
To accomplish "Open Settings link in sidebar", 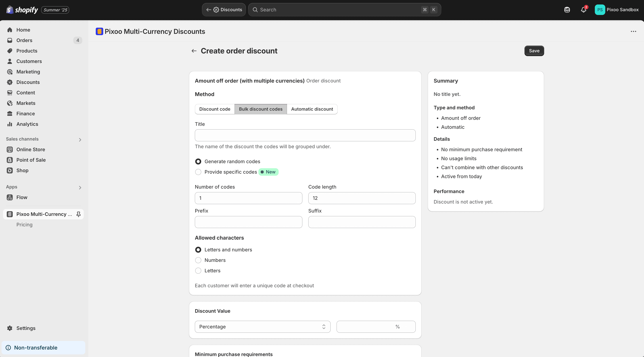I will coord(26,328).
